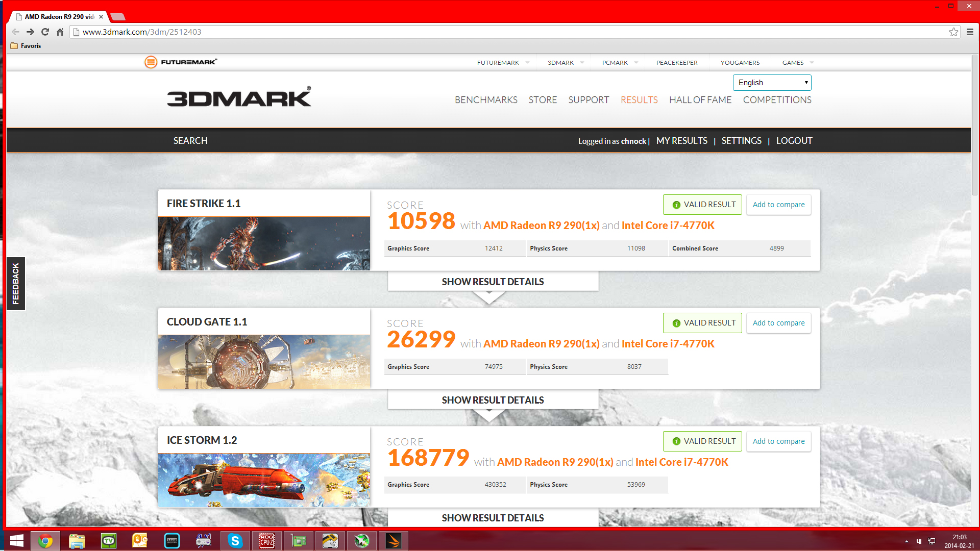This screenshot has width=980, height=551.
Task: Go to the COMPETITIONS menu
Action: tap(777, 100)
